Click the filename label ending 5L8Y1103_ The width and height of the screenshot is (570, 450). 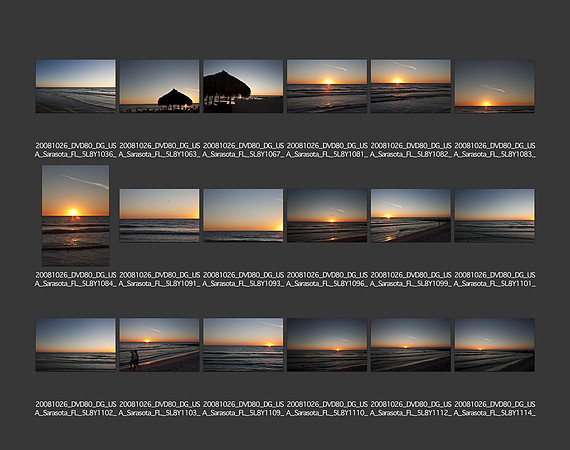coord(159,409)
